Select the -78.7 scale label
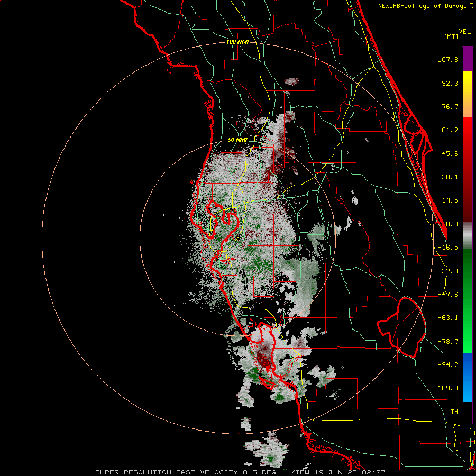 [x=448, y=342]
